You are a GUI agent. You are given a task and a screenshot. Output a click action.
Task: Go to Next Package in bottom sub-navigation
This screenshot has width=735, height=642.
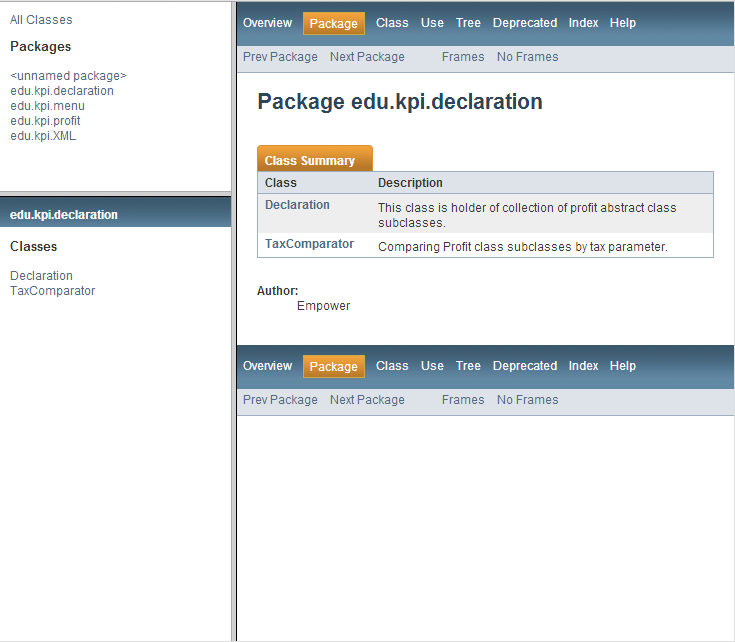point(368,400)
